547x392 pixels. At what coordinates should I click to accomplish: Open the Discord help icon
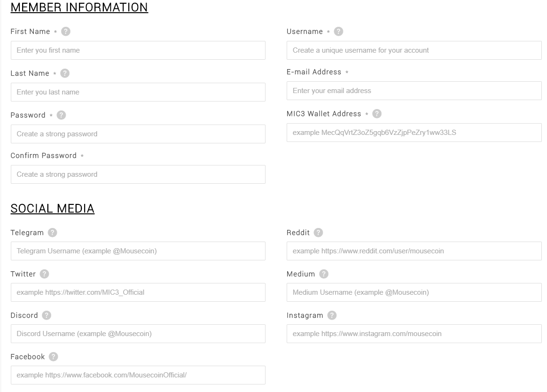47,315
